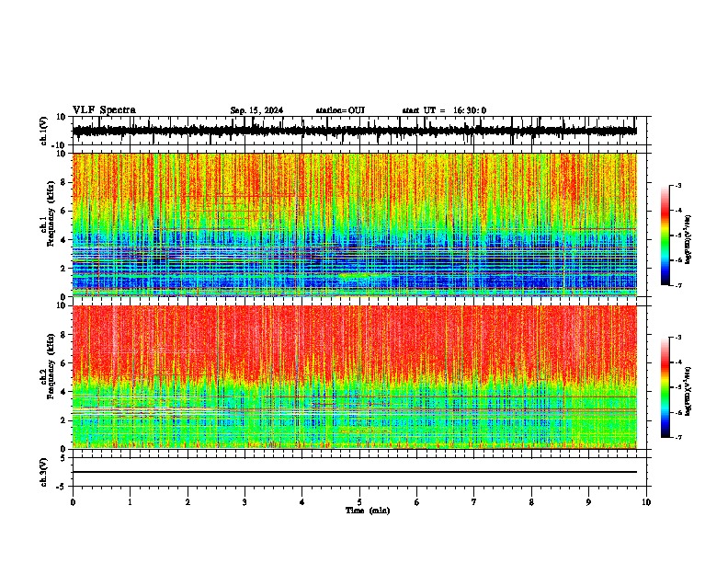This screenshot has height=563, width=728.
Task: Click the "Time (min)" x-axis label
Action: (368, 511)
